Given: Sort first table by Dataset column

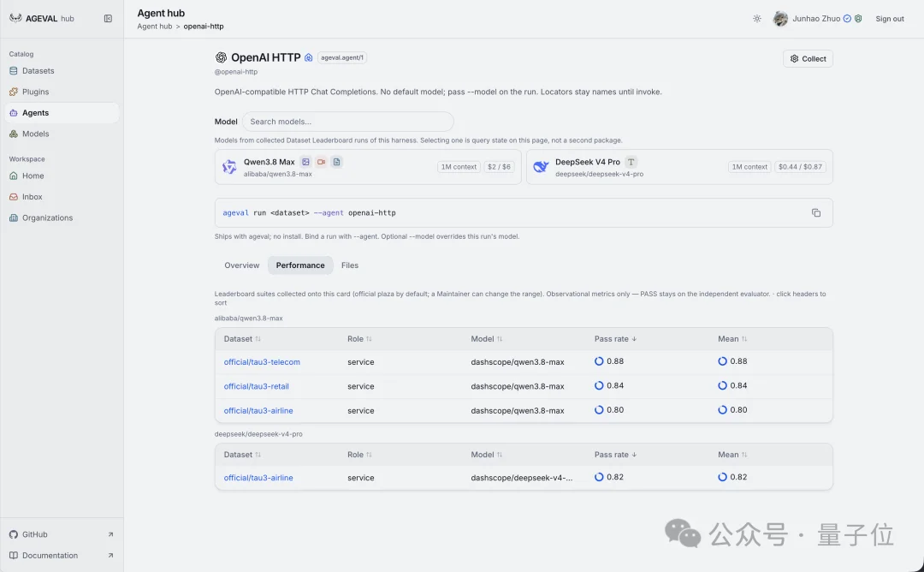Looking at the screenshot, I should (x=242, y=339).
